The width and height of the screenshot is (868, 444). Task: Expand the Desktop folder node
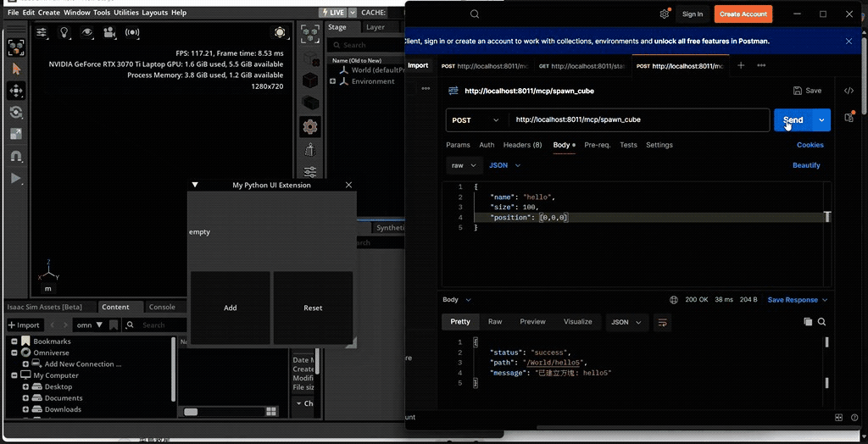point(25,387)
